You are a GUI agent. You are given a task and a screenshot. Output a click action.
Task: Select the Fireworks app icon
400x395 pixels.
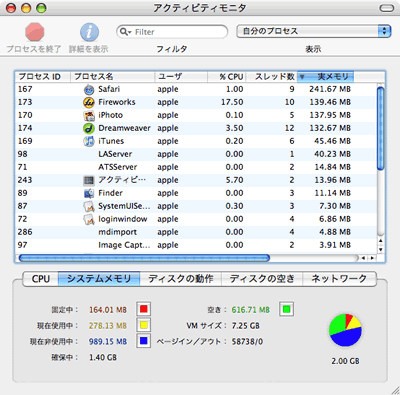(x=89, y=102)
